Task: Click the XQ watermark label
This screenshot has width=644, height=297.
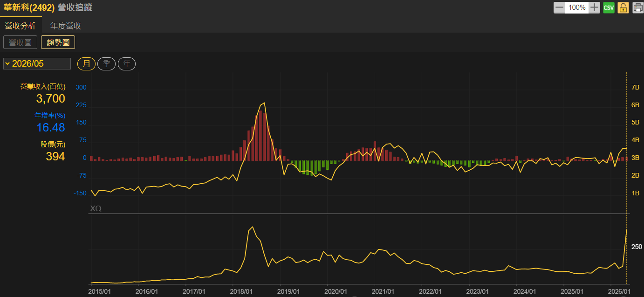Action: point(96,209)
